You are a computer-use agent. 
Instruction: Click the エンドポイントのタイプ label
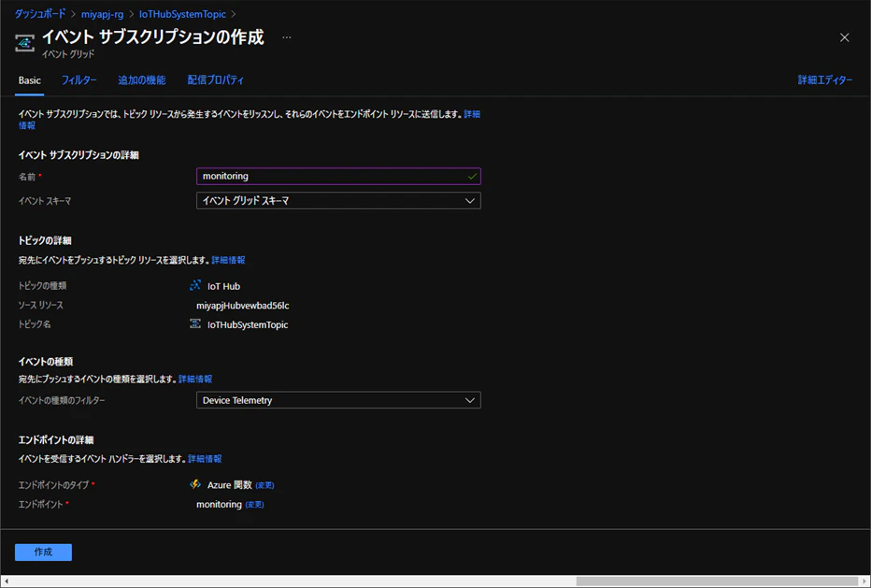(54, 485)
